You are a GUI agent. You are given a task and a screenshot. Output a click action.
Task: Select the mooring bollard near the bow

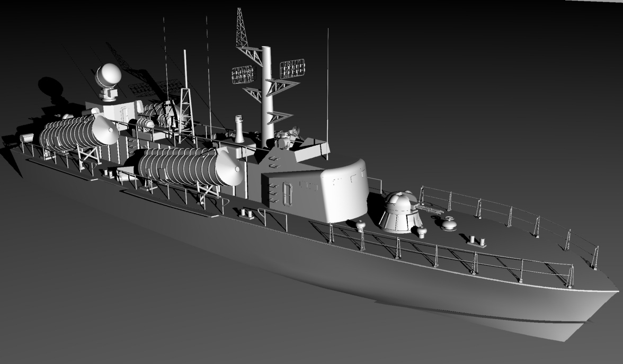[x=477, y=241]
